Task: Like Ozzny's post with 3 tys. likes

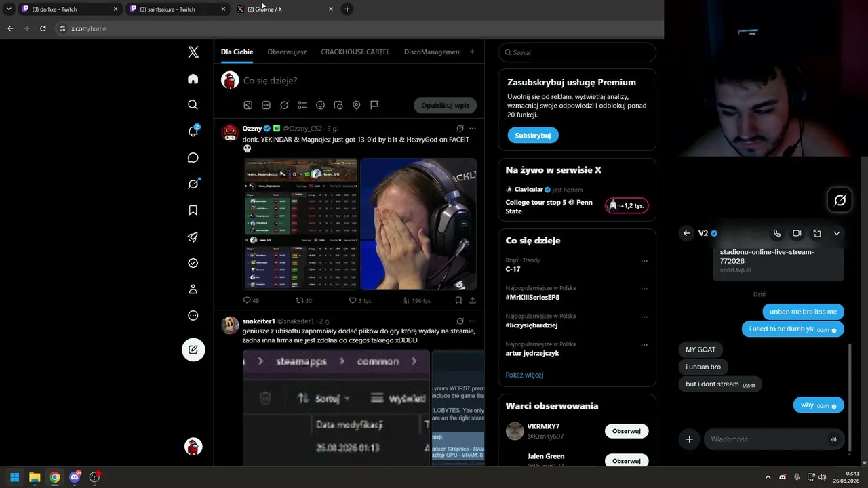Action: coord(361,300)
